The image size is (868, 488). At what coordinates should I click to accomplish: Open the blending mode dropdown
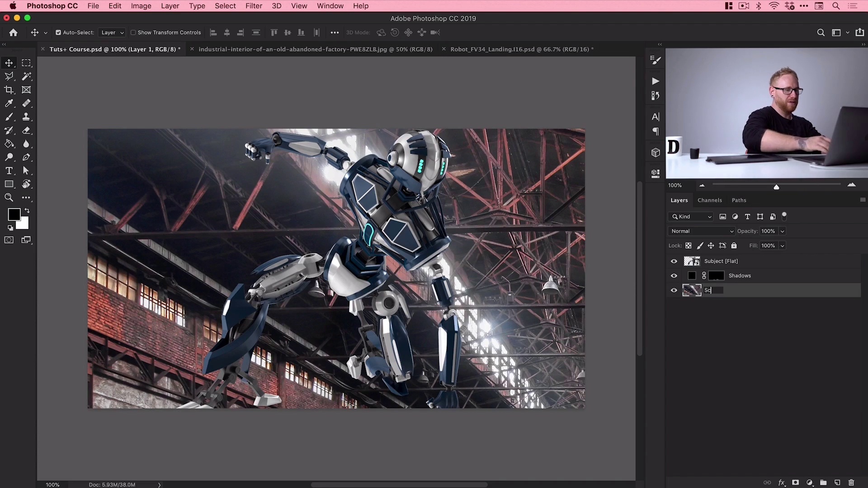tap(700, 231)
